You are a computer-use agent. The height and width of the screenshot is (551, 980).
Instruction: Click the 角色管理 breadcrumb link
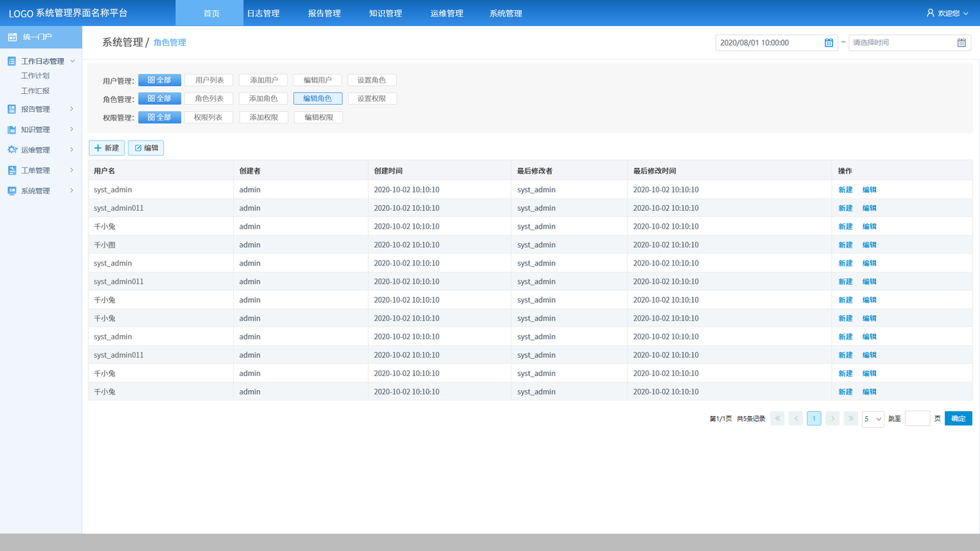coord(170,42)
